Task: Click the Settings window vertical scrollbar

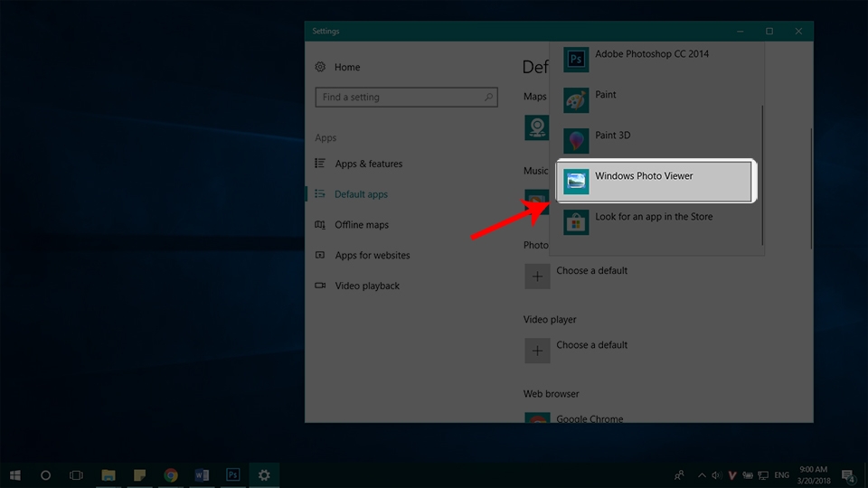Action: [811, 188]
